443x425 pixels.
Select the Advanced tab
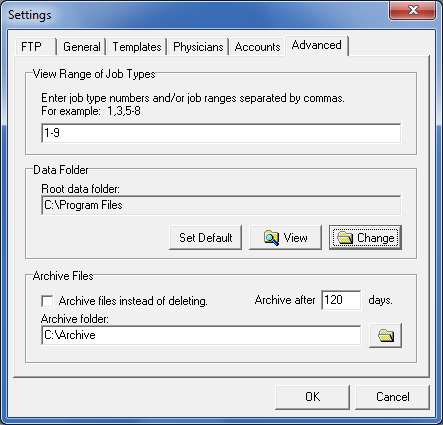coord(317,45)
